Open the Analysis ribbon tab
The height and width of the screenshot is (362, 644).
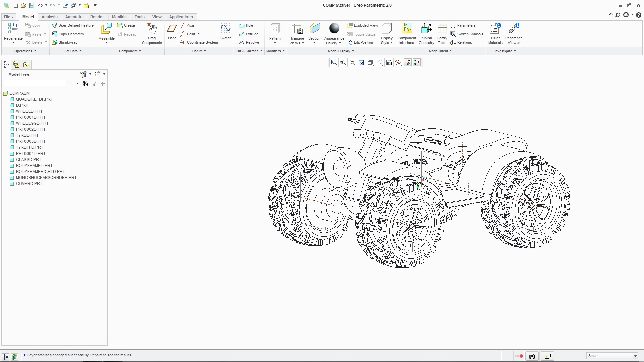49,17
